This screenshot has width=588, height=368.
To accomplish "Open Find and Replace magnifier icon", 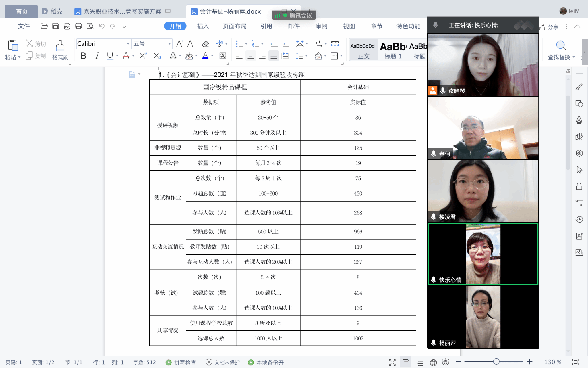I will click(x=561, y=45).
